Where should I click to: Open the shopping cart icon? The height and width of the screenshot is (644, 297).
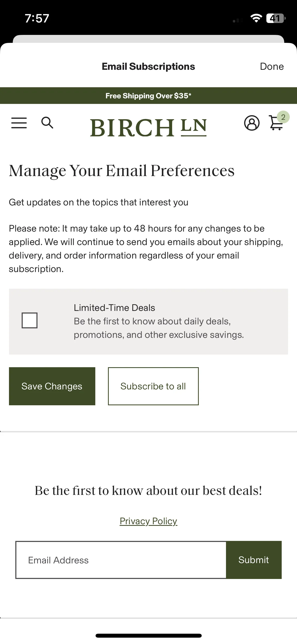pos(276,123)
